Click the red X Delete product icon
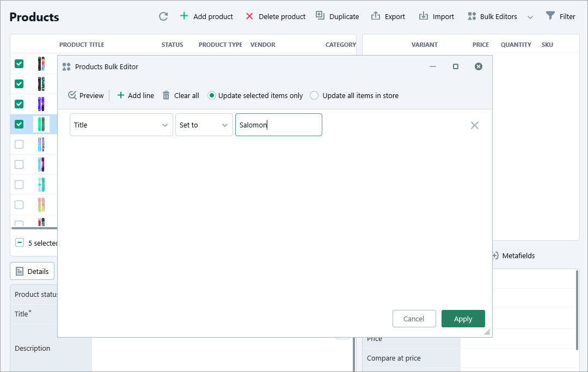The image size is (588, 372). pos(249,16)
